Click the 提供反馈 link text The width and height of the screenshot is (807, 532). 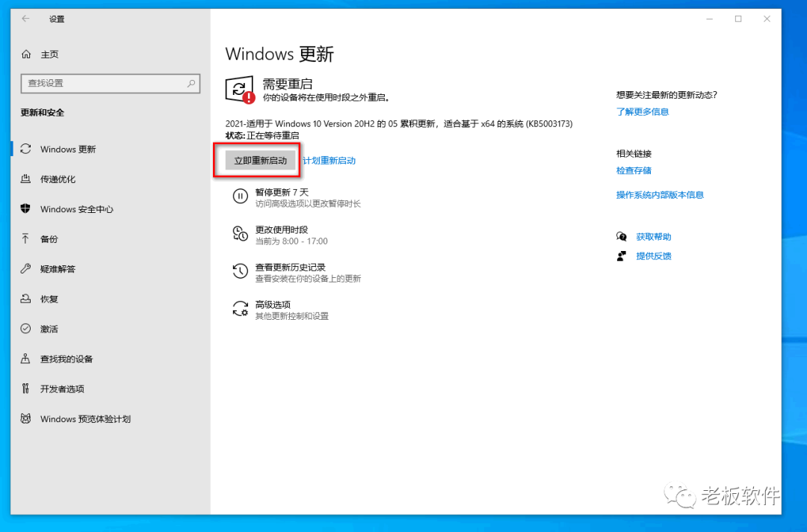pyautogui.click(x=654, y=256)
